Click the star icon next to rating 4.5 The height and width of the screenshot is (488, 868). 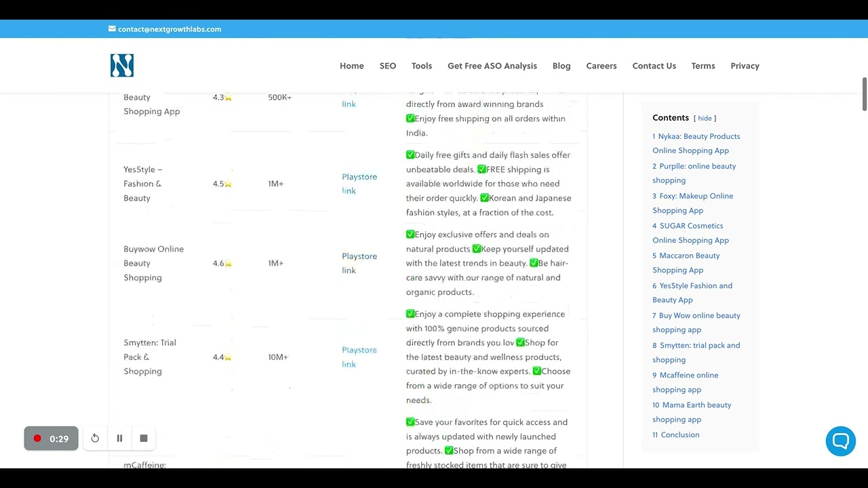[x=228, y=184]
